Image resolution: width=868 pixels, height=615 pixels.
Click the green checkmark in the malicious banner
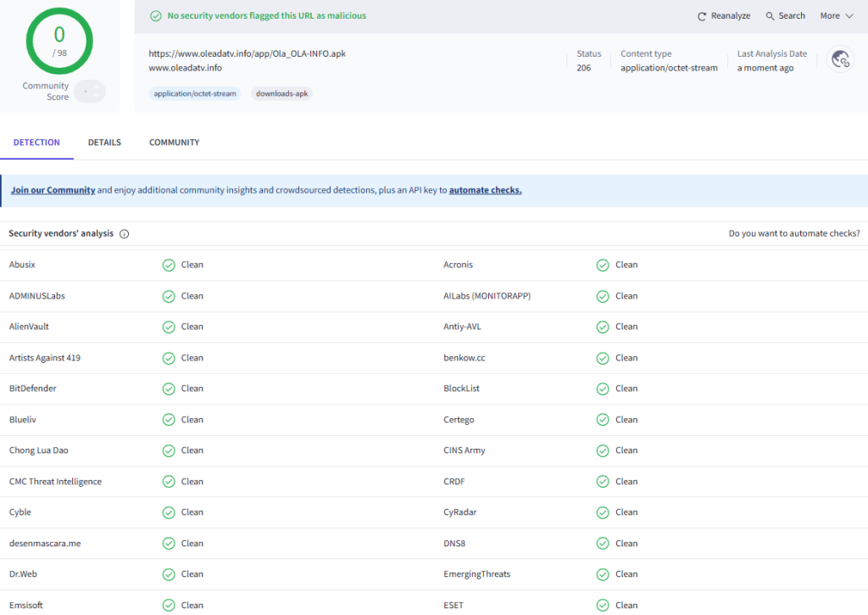tap(156, 15)
